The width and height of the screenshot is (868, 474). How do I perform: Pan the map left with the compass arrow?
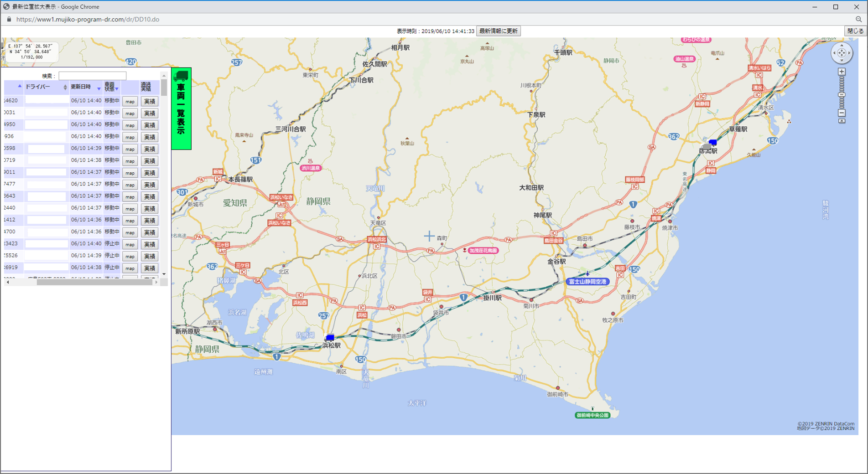[x=834, y=53]
